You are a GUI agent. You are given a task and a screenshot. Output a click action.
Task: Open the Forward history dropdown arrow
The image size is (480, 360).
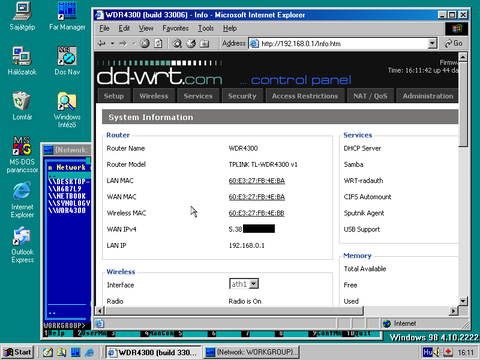[x=134, y=43]
